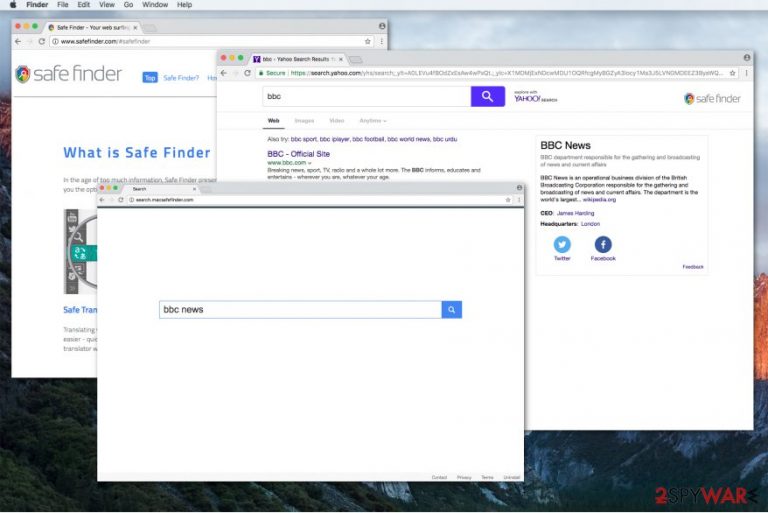The height and width of the screenshot is (513, 768).
Task: Bookmark safefinder.com with the star icon
Action: coord(368,42)
